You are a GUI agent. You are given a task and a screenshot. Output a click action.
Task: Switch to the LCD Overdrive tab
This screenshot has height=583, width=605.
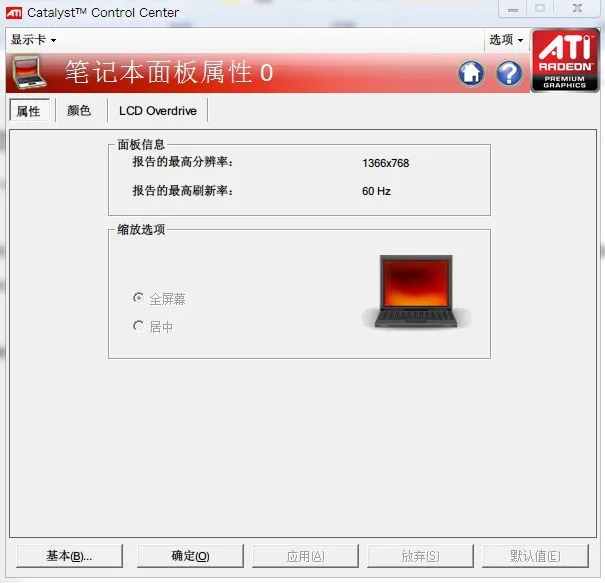pyautogui.click(x=157, y=111)
